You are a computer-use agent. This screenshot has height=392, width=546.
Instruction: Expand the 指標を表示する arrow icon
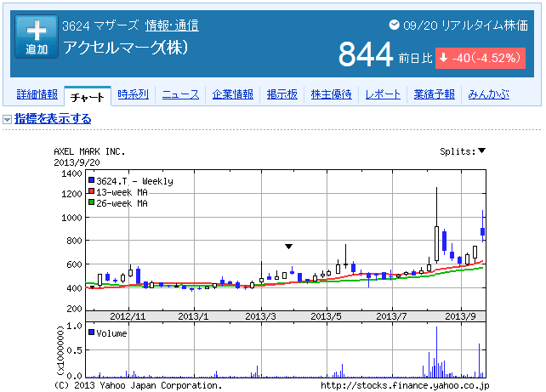tap(7, 120)
